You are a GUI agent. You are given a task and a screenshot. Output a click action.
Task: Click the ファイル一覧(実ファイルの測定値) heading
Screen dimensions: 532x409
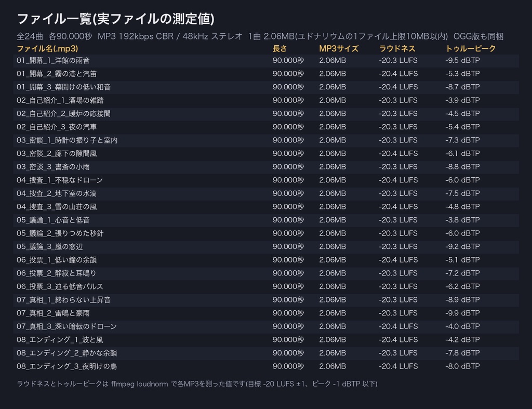tap(116, 19)
